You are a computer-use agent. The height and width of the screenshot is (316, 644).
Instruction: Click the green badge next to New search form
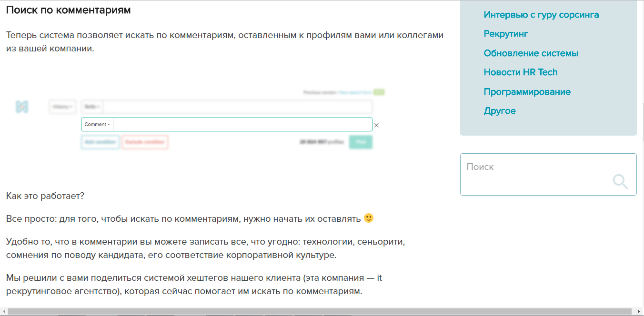(378, 91)
